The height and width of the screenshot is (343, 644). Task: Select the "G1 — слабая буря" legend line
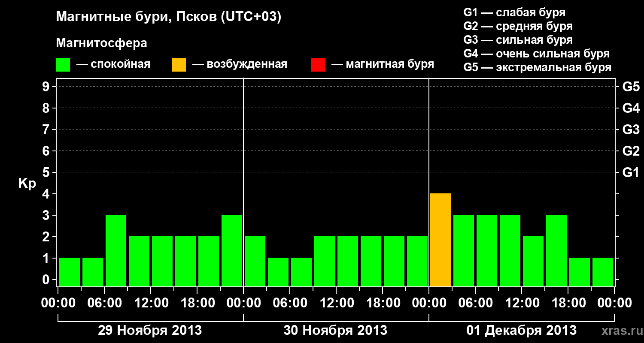point(514,12)
